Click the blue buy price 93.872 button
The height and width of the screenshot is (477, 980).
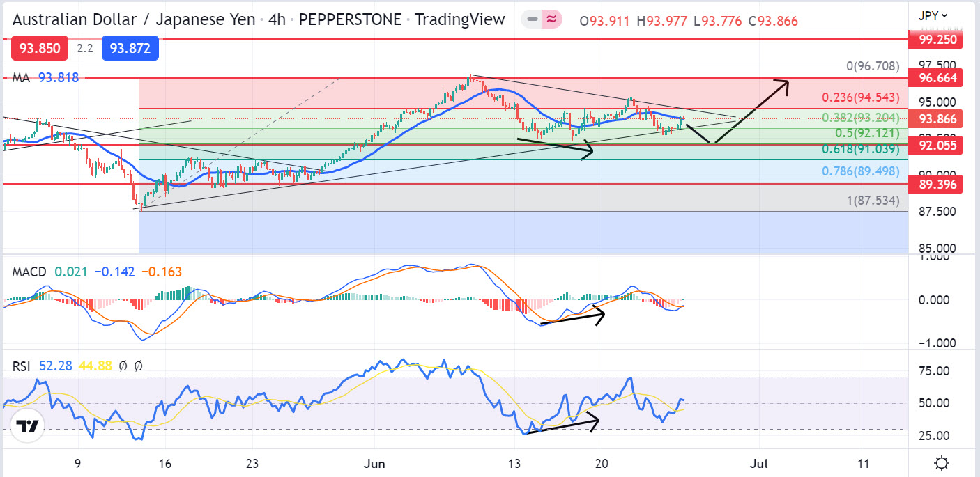pyautogui.click(x=130, y=48)
